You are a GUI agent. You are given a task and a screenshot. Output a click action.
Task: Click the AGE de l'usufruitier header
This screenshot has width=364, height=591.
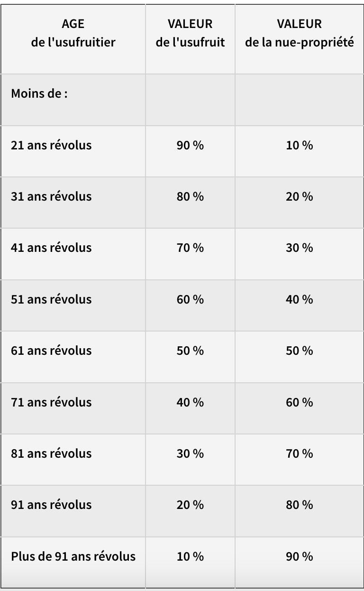tap(73, 33)
